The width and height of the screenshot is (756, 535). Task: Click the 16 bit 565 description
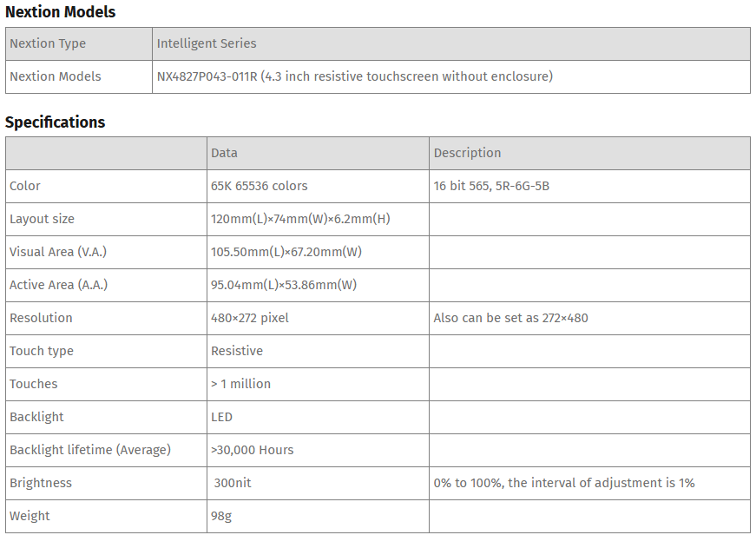[491, 186]
